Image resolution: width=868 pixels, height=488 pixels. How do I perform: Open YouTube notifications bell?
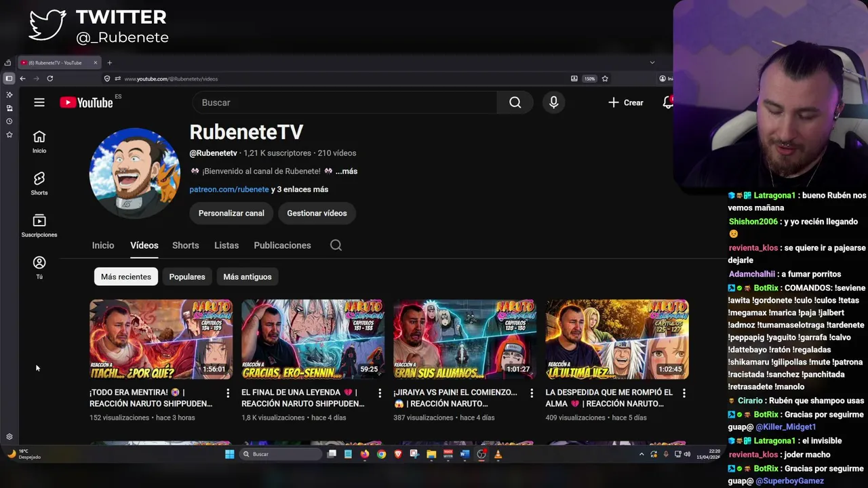668,102
